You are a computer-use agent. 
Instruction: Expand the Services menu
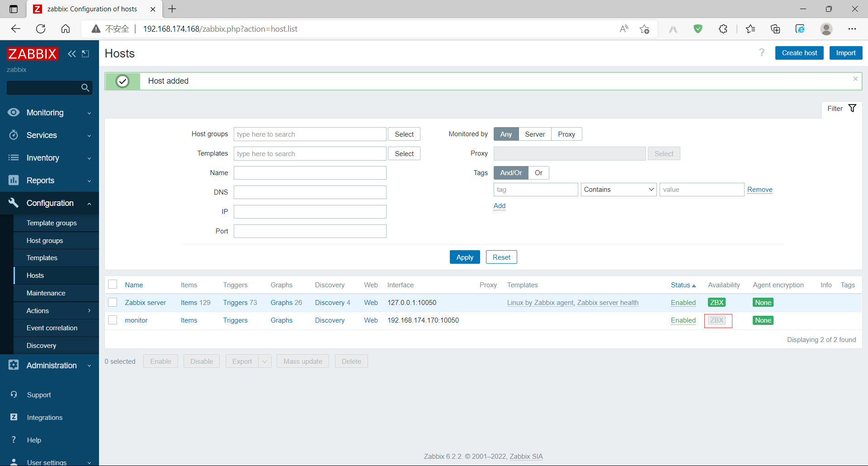click(49, 135)
